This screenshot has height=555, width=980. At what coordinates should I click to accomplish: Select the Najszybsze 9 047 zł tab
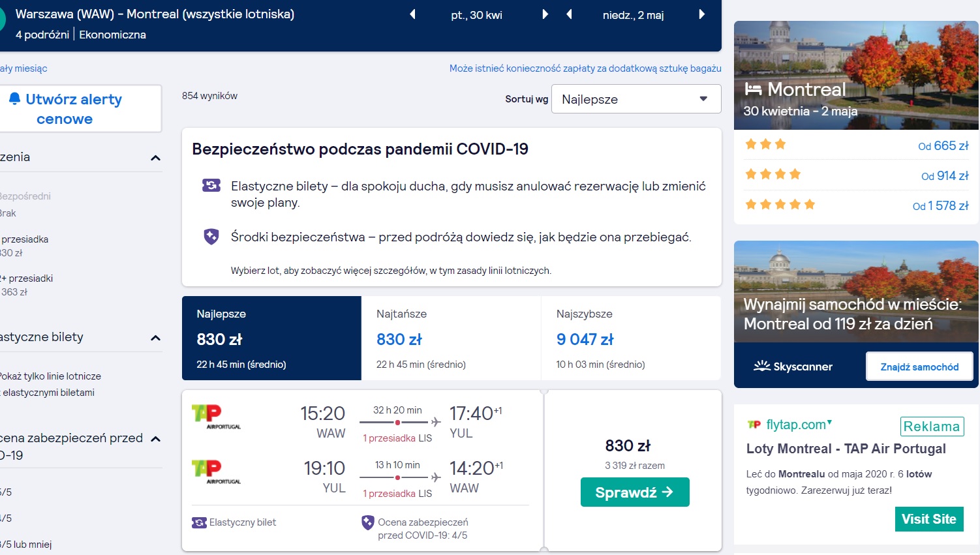[631, 338]
